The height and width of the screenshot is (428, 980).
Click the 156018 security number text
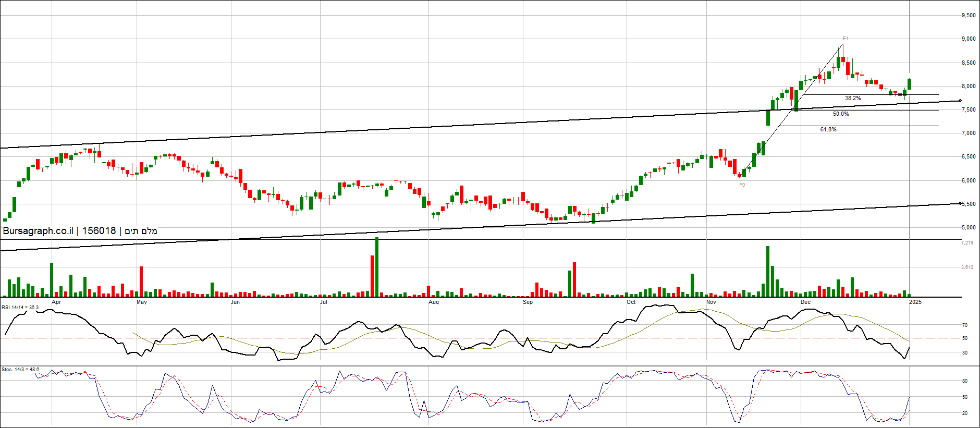click(x=99, y=231)
